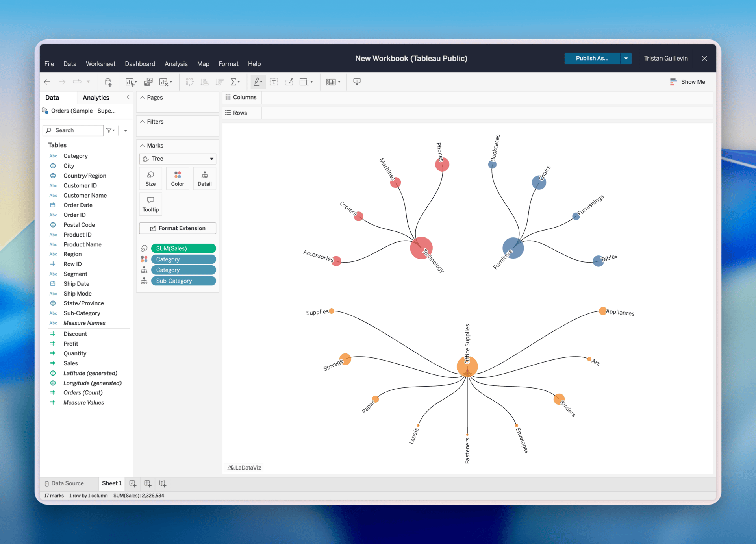Expand the Publish As dropdown arrow
Screen dimensions: 756x544
point(626,58)
